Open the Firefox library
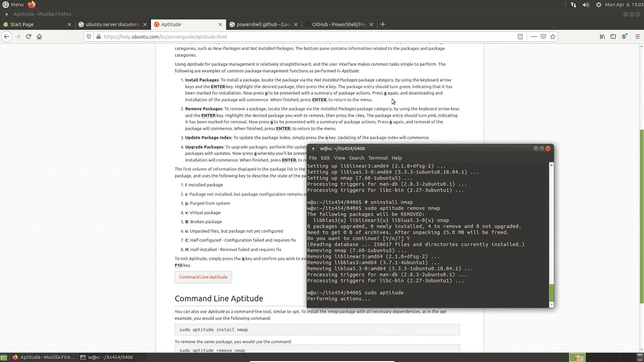 (602, 37)
